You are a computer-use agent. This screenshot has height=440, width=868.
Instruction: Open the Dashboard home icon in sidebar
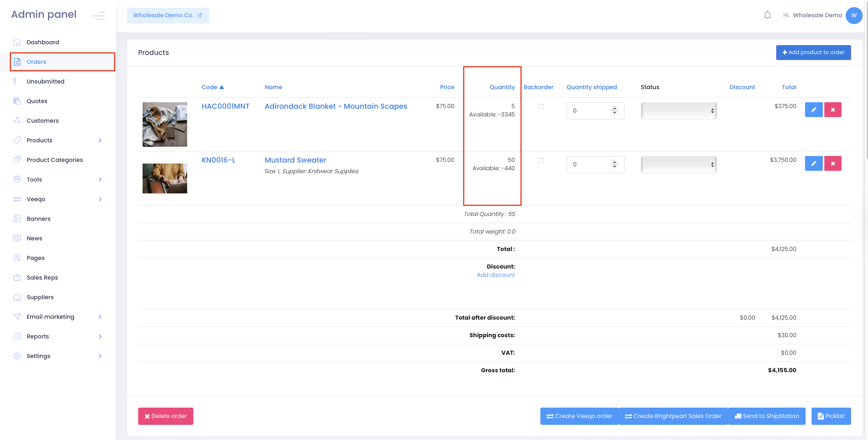click(x=17, y=42)
